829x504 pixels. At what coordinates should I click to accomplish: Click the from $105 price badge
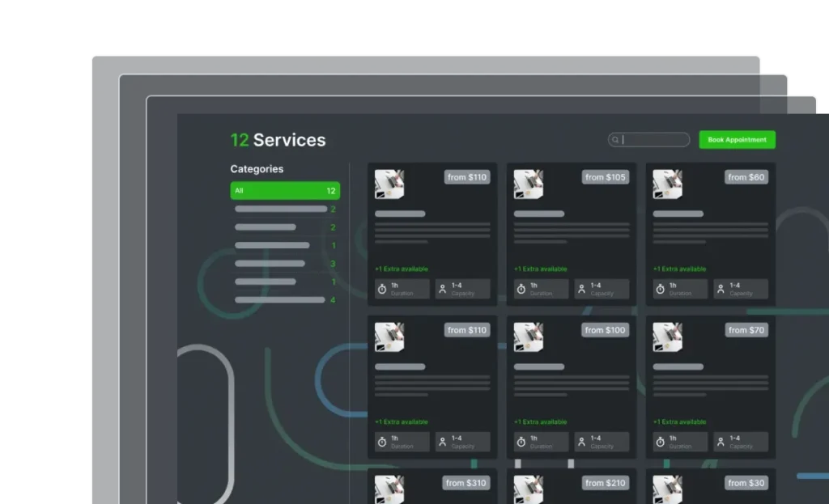[x=606, y=177]
